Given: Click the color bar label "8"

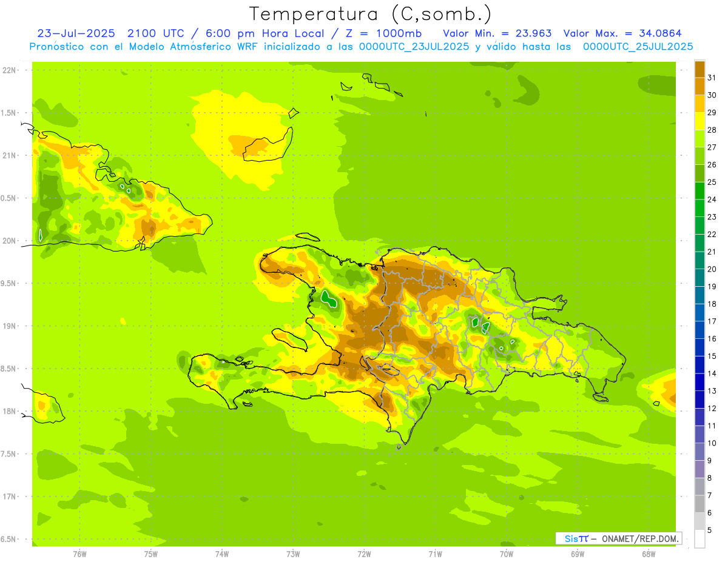Looking at the screenshot, I should (x=710, y=478).
